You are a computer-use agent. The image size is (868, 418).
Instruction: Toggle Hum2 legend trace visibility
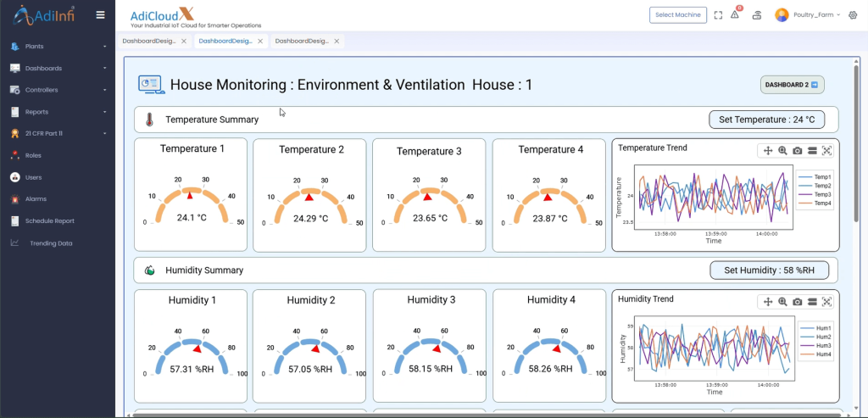click(816, 337)
